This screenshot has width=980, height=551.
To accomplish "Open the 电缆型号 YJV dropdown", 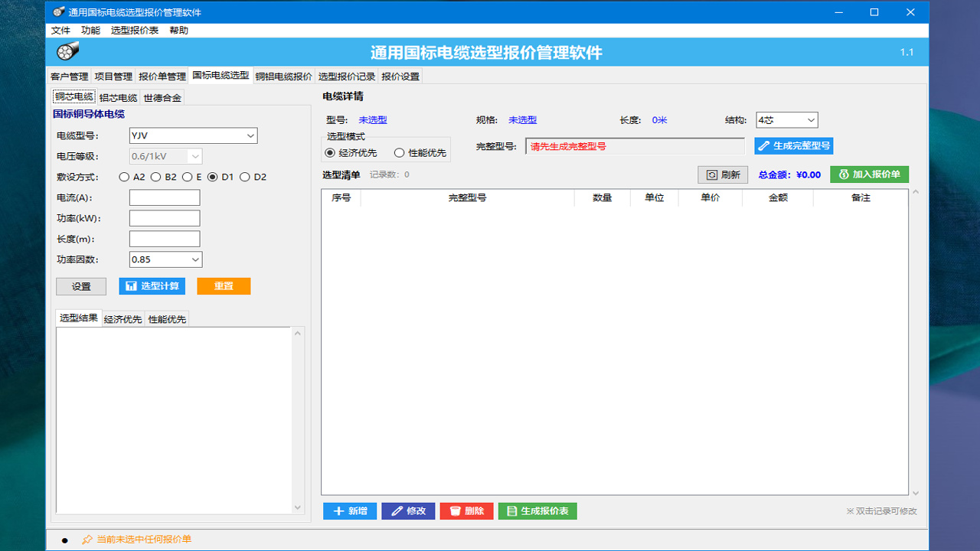I will [193, 135].
